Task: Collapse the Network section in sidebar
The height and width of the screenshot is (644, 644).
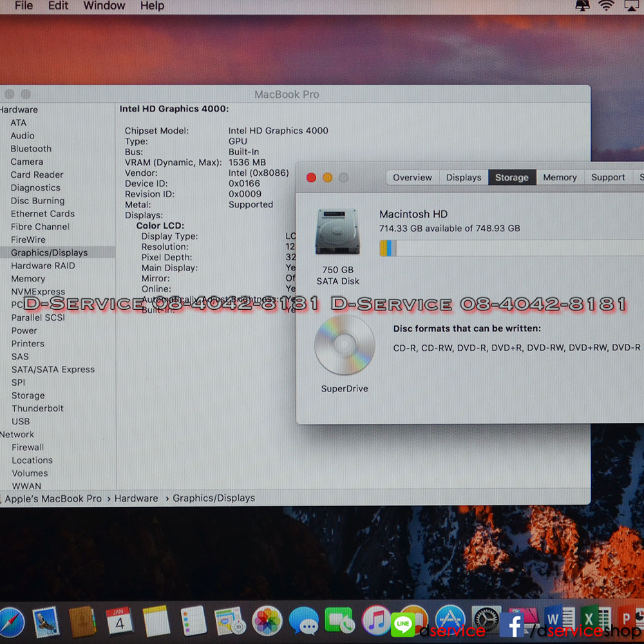Action: [x=17, y=435]
